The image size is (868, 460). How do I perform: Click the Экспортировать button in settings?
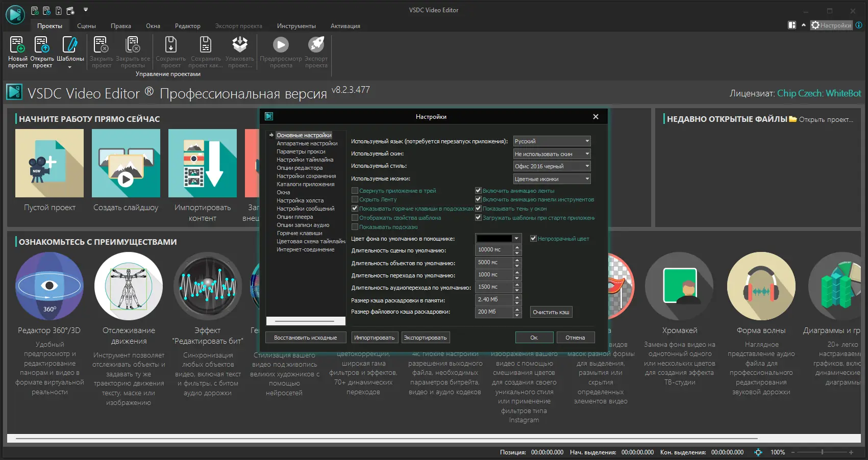pyautogui.click(x=425, y=338)
